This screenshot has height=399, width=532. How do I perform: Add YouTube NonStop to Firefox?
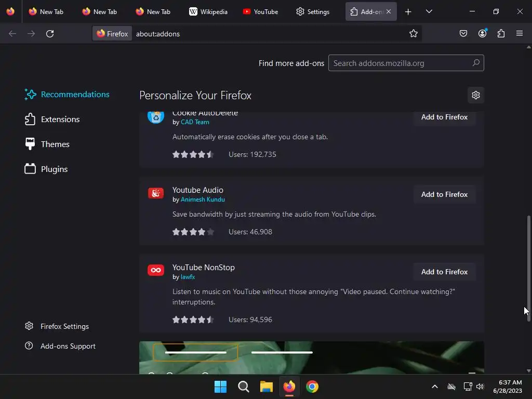445,272
